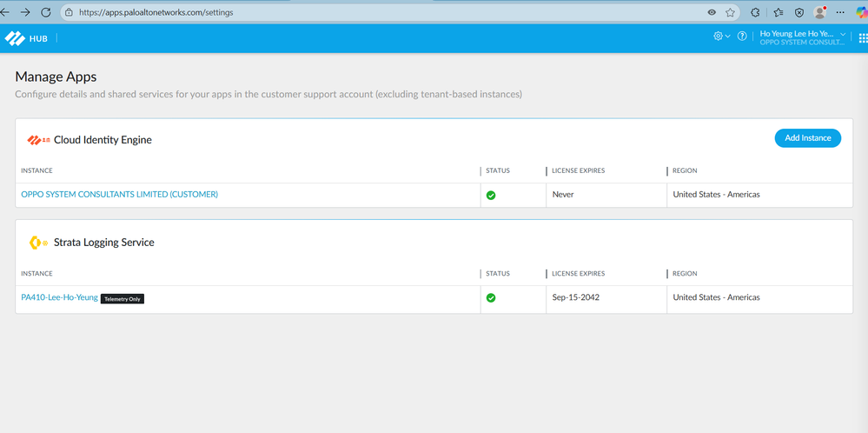Click the Add Instance button
The width and height of the screenshot is (868, 433).
pyautogui.click(x=808, y=138)
